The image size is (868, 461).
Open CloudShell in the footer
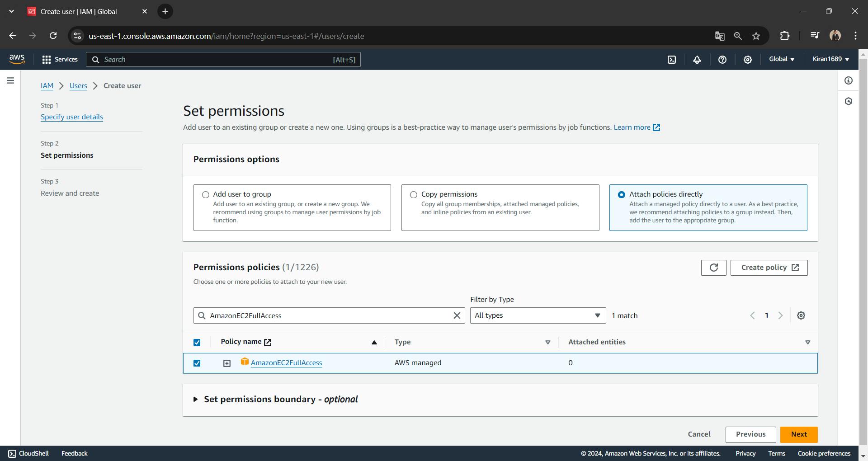28,453
